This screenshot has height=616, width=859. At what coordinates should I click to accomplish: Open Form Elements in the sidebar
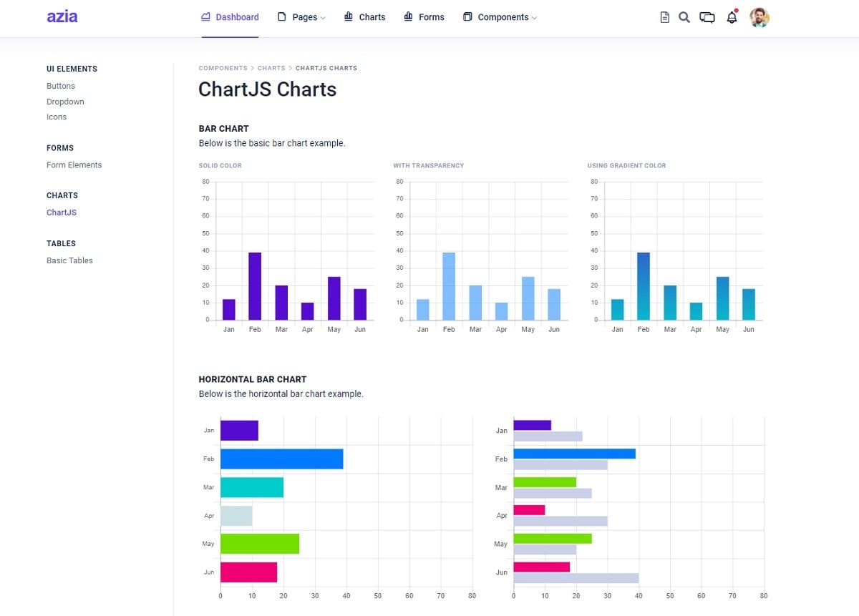tap(74, 165)
